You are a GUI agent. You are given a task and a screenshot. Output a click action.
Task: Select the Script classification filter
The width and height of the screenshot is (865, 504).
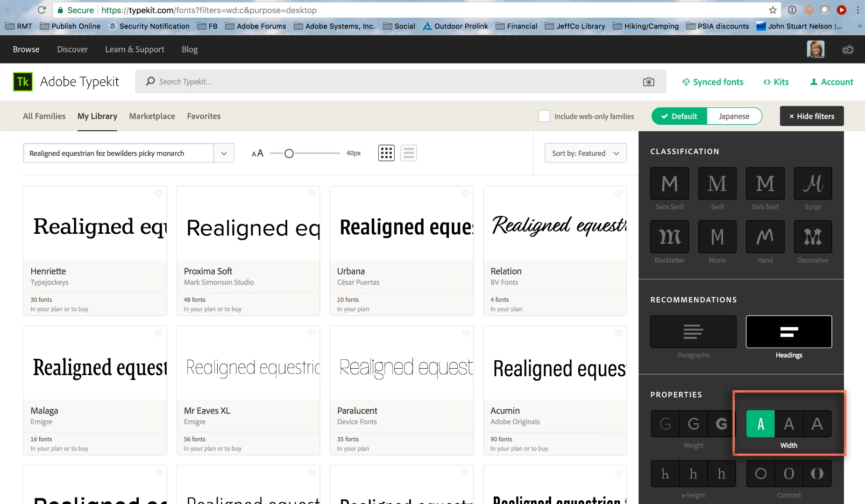pos(813,183)
